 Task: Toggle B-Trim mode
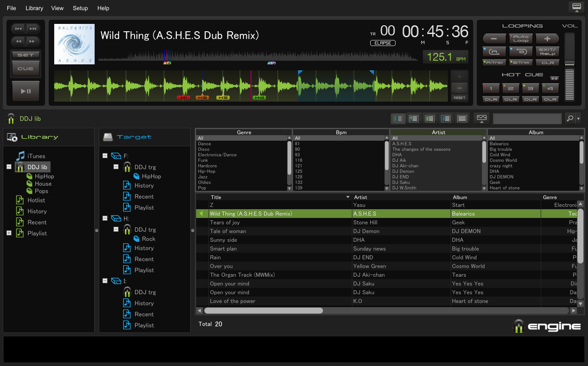click(x=521, y=63)
